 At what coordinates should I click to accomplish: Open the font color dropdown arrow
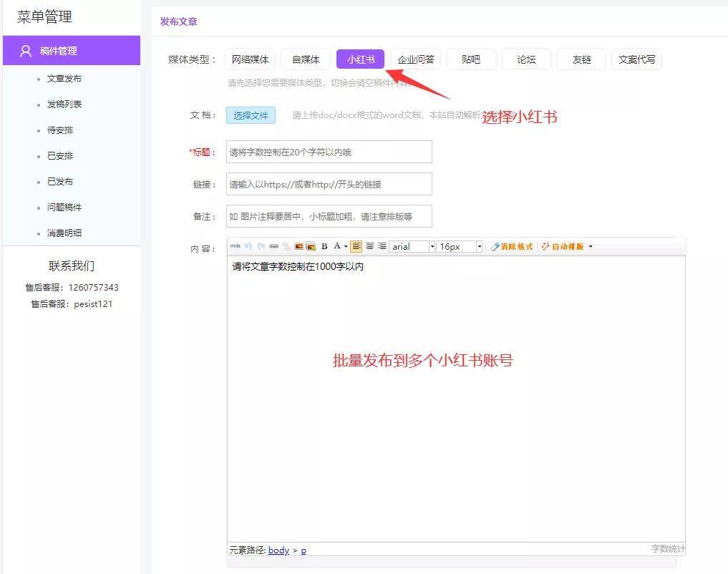tap(346, 246)
